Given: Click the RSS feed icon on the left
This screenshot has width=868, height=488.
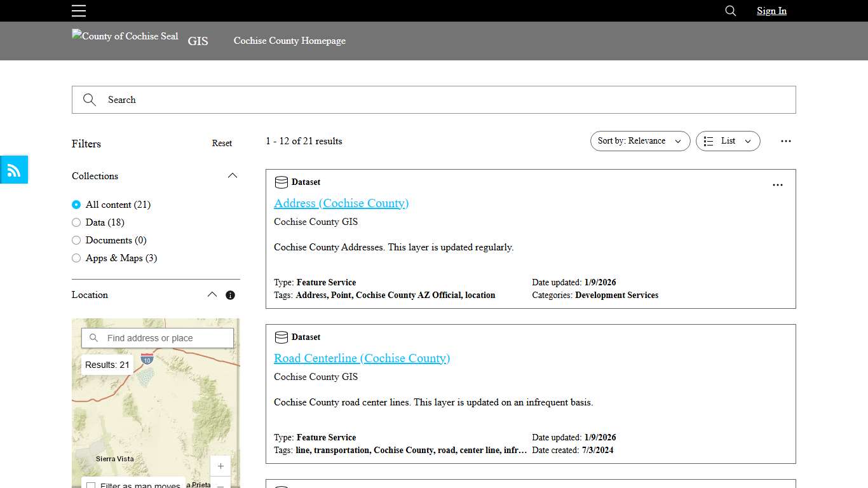Looking at the screenshot, I should pos(14,170).
